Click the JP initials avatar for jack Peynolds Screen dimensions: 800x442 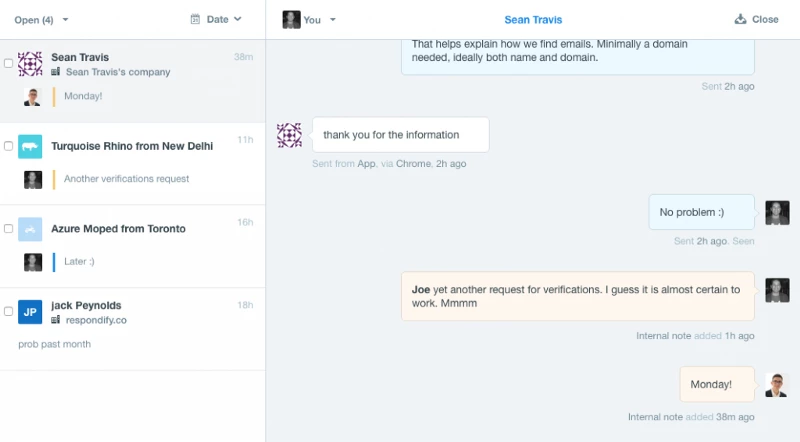tap(30, 312)
